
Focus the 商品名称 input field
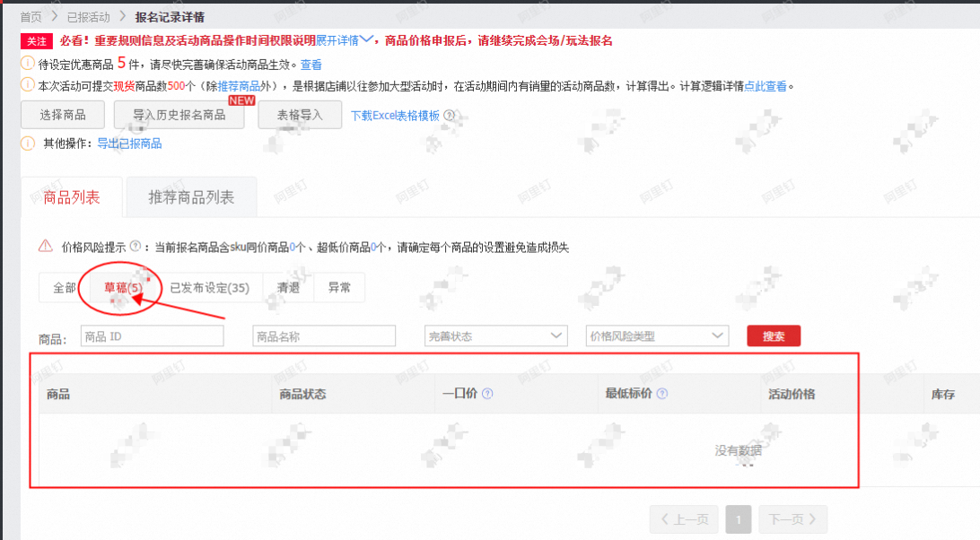click(324, 336)
